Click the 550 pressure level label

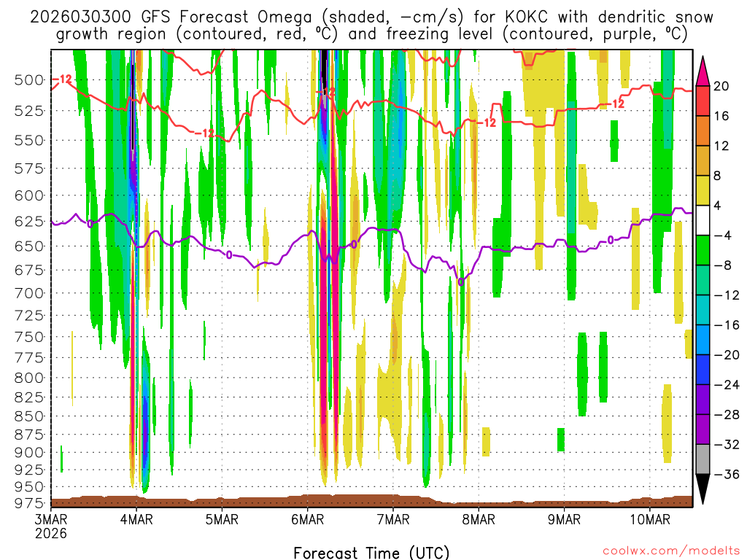tap(29, 141)
